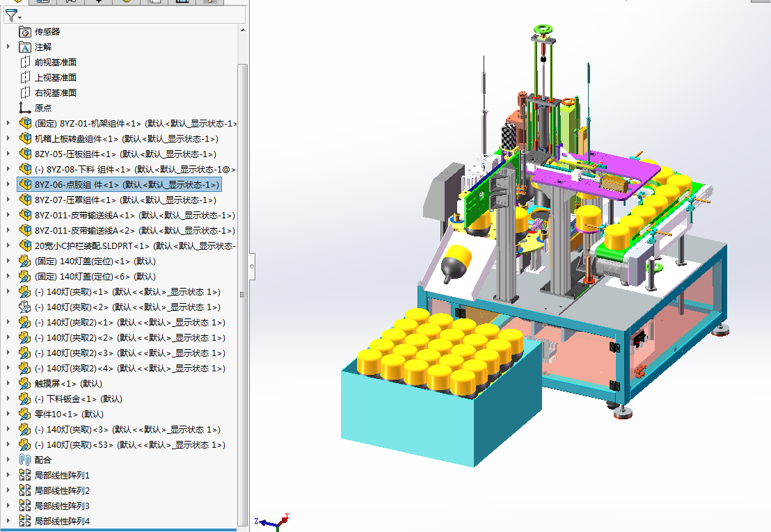This screenshot has width=771, height=532.
Task: Select the (-) 140灯(夹取)<1> row text
Action: click(x=127, y=292)
